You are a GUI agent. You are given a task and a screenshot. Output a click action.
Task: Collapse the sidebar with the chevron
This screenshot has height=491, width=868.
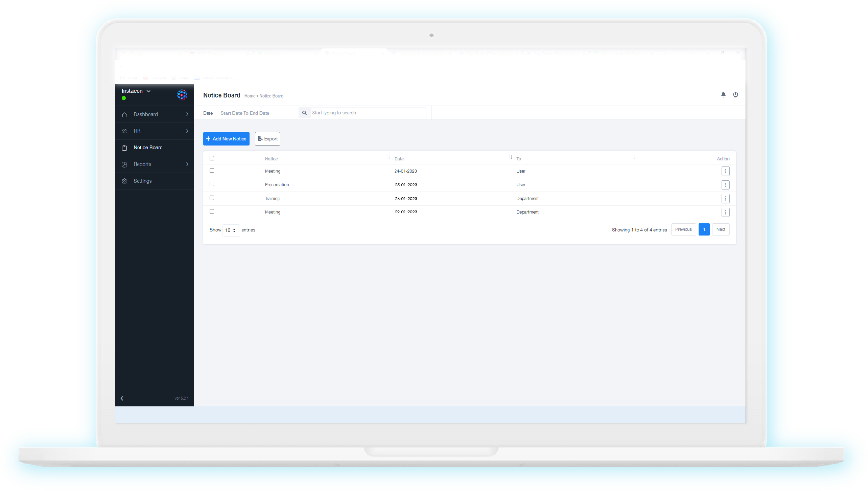tap(122, 398)
